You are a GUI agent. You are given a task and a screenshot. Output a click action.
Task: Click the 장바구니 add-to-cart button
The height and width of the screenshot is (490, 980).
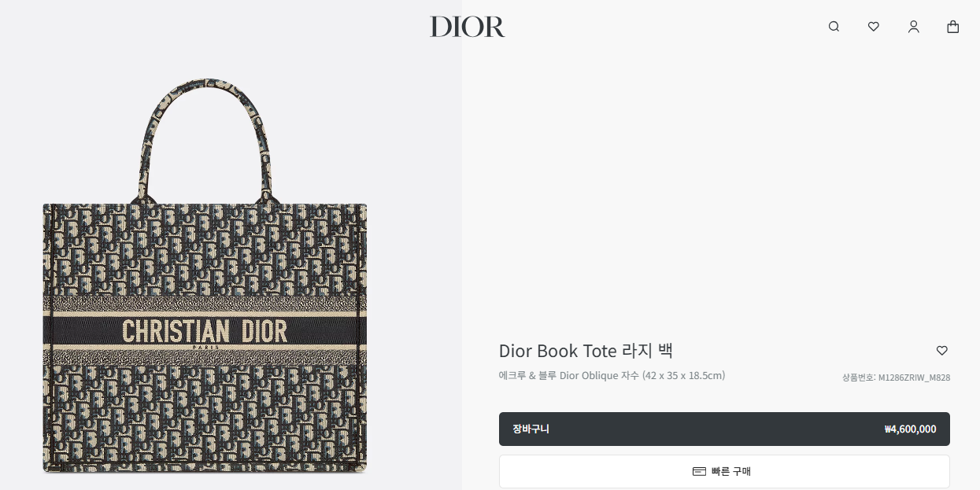(724, 429)
